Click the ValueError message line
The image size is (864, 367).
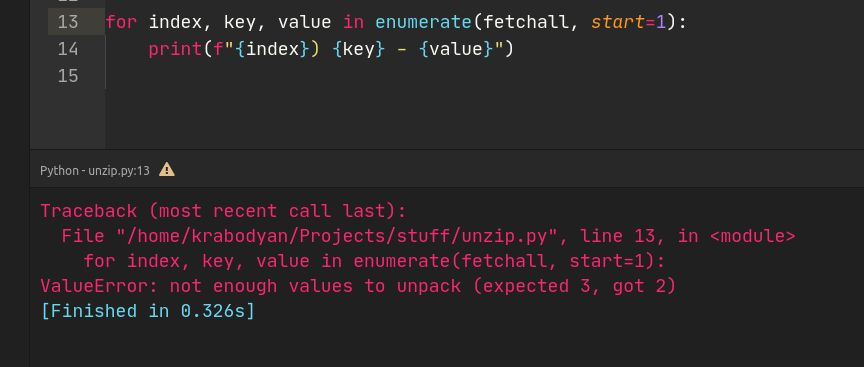tap(358, 287)
